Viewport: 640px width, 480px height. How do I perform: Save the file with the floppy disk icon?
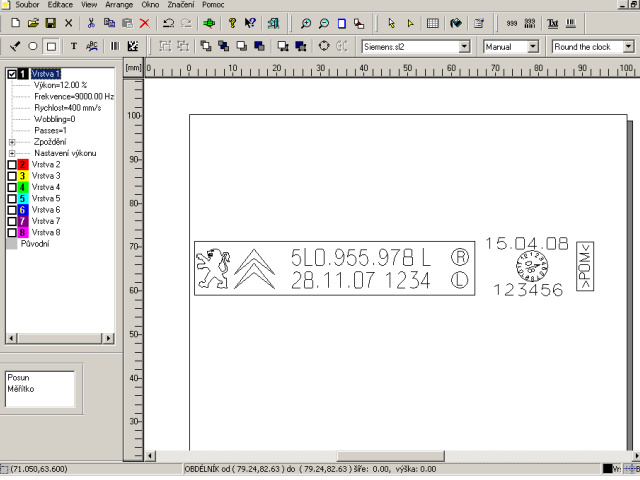click(x=51, y=23)
